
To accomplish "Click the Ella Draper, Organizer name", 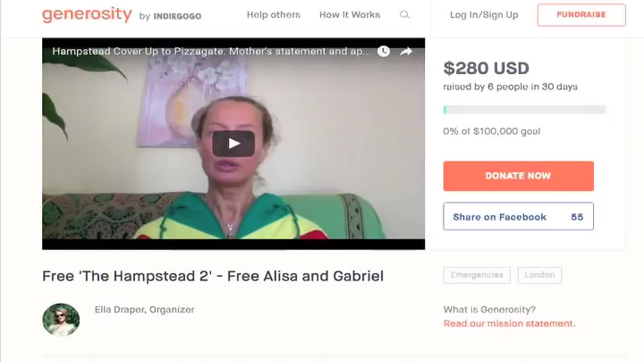I will pyautogui.click(x=144, y=310).
